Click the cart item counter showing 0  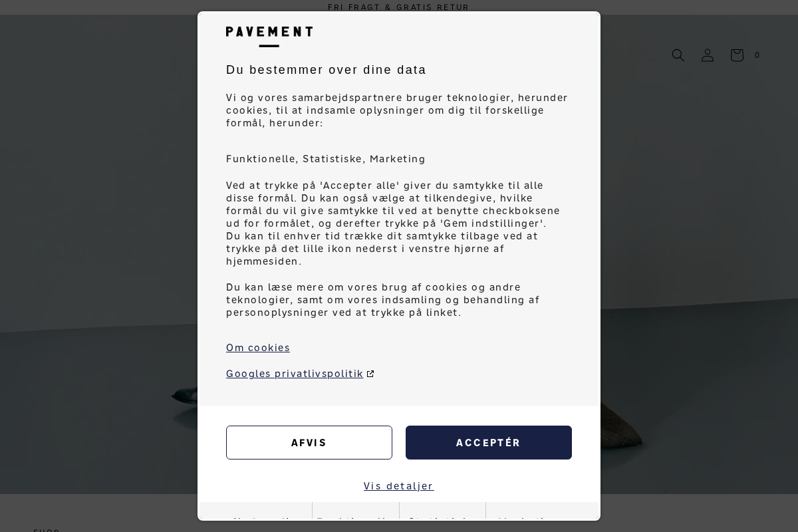point(757,55)
